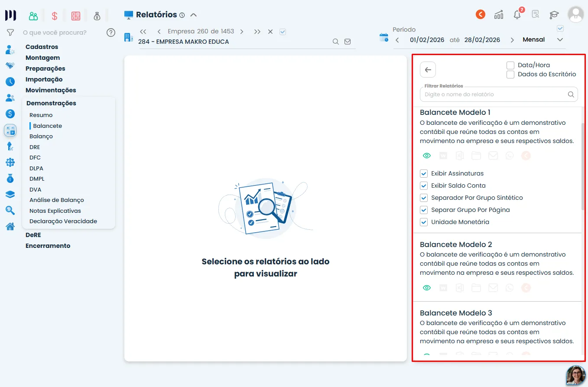588x387 pixels.
Task: Go to next company with single right arrow
Action: click(242, 32)
